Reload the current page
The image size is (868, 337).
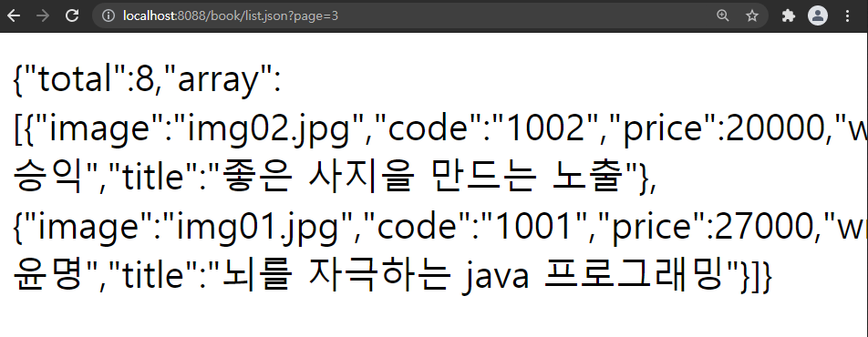72,15
